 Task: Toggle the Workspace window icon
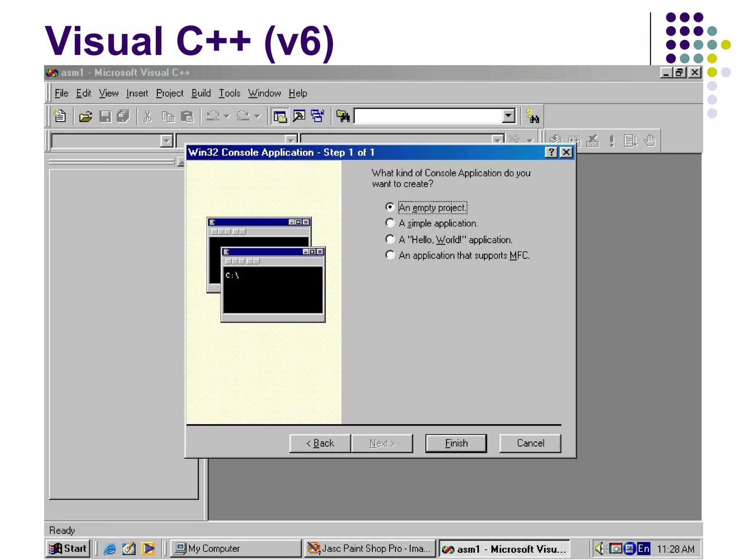[x=280, y=116]
